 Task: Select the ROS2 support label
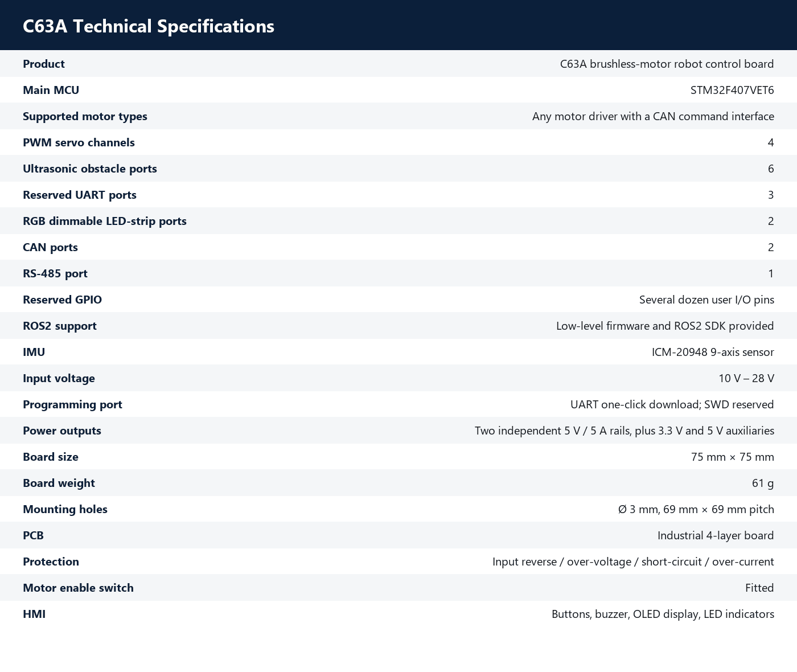pyautogui.click(x=60, y=326)
